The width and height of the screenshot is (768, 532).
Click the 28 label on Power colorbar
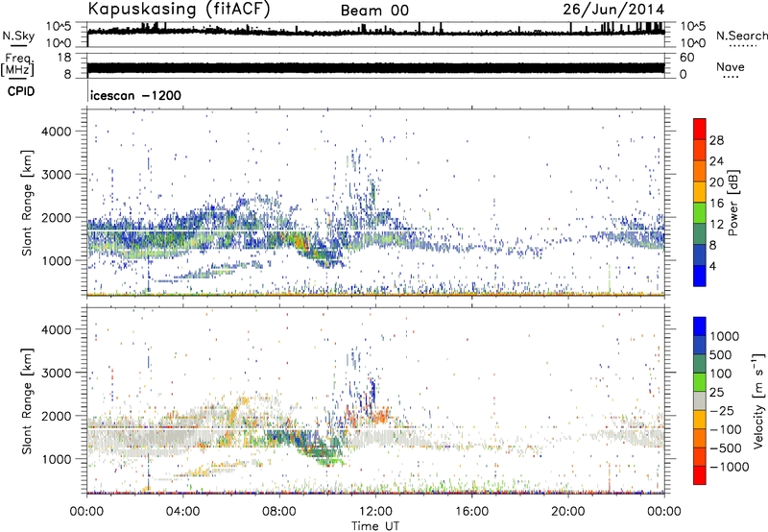[716, 140]
